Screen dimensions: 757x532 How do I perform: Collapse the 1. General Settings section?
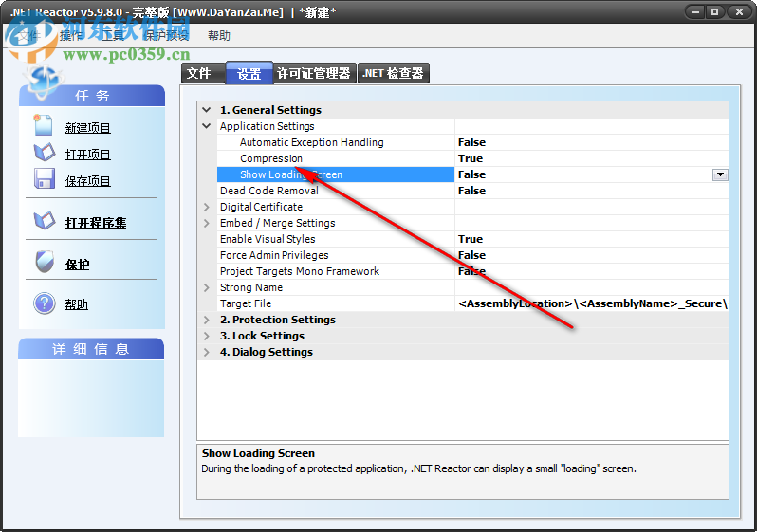(x=207, y=110)
